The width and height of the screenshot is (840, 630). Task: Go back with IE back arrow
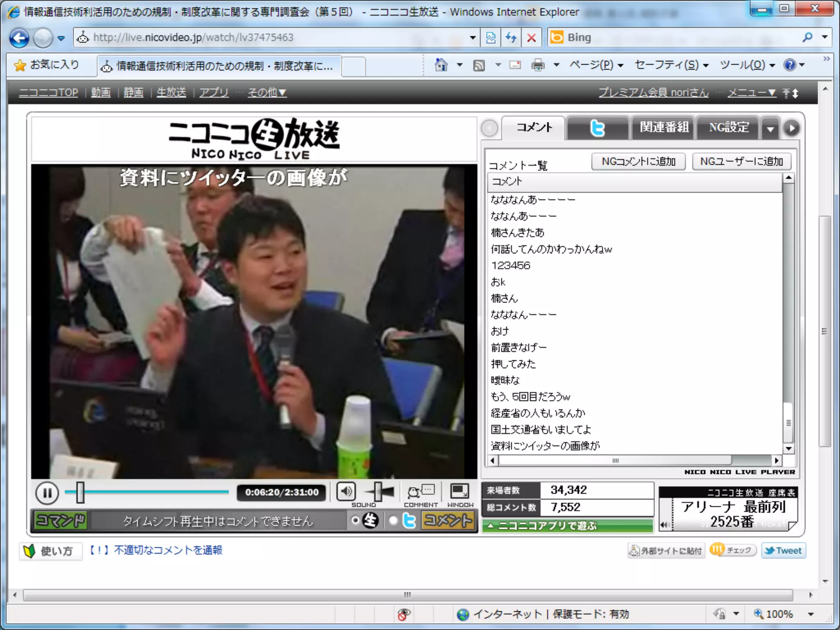19,38
